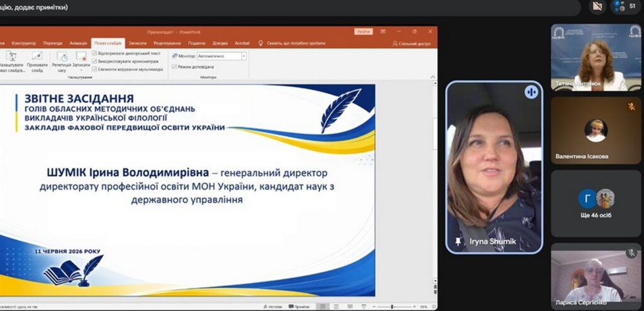This screenshot has width=644, height=311.
Task: Select Показ слайдів ribbon tab
Action: pos(108,43)
